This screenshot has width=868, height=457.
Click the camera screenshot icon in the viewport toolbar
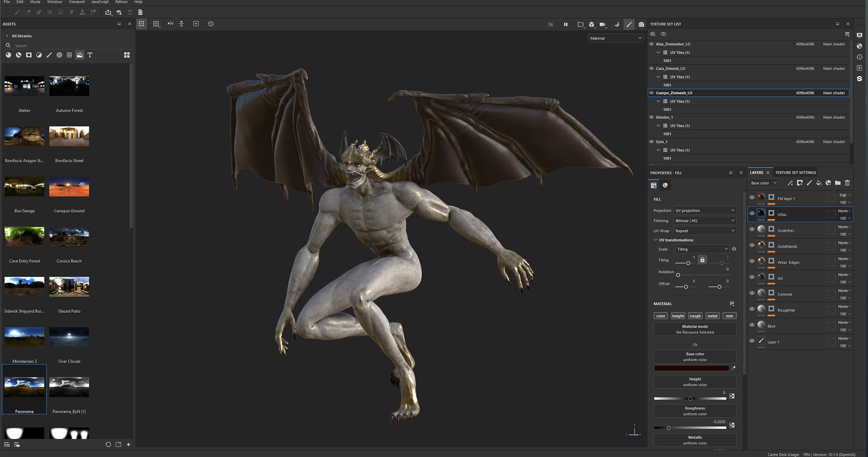pyautogui.click(x=641, y=24)
